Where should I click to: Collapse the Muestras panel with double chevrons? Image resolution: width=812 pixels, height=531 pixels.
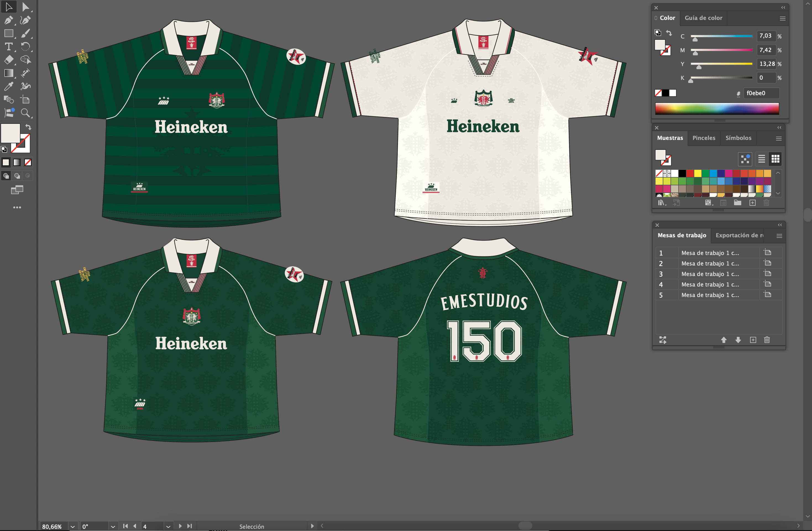779,127
